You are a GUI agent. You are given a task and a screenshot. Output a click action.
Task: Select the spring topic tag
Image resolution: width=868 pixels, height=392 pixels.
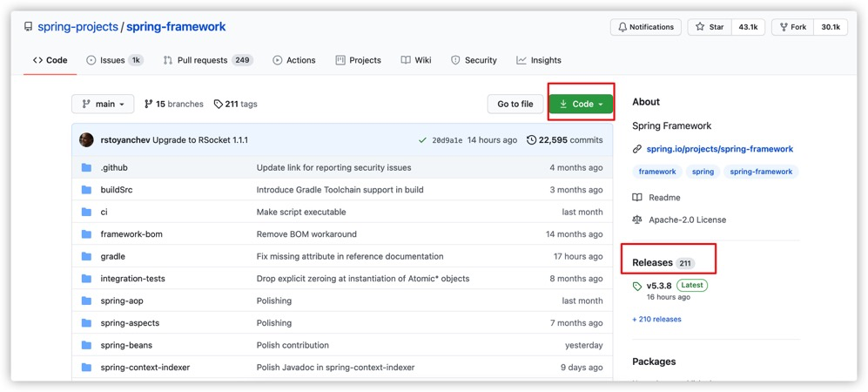pyautogui.click(x=703, y=172)
